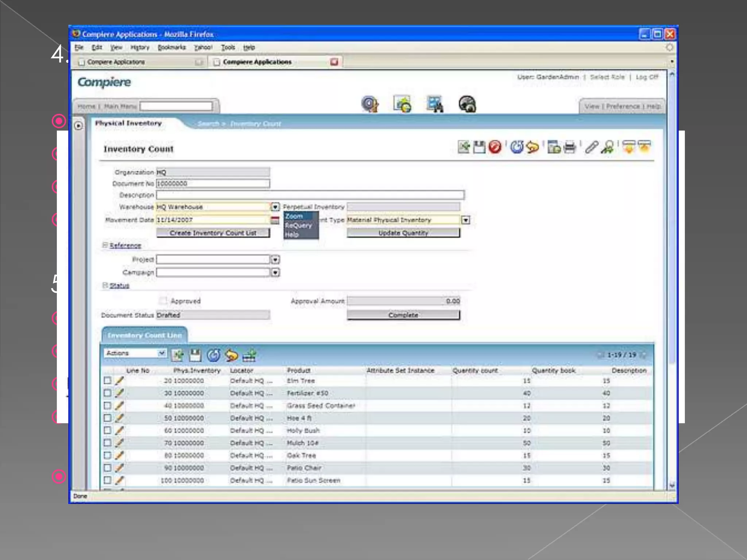Image resolution: width=747 pixels, height=560 pixels.
Task: Click the magnifier globe icon in Compiere header
Action: pyautogui.click(x=370, y=104)
